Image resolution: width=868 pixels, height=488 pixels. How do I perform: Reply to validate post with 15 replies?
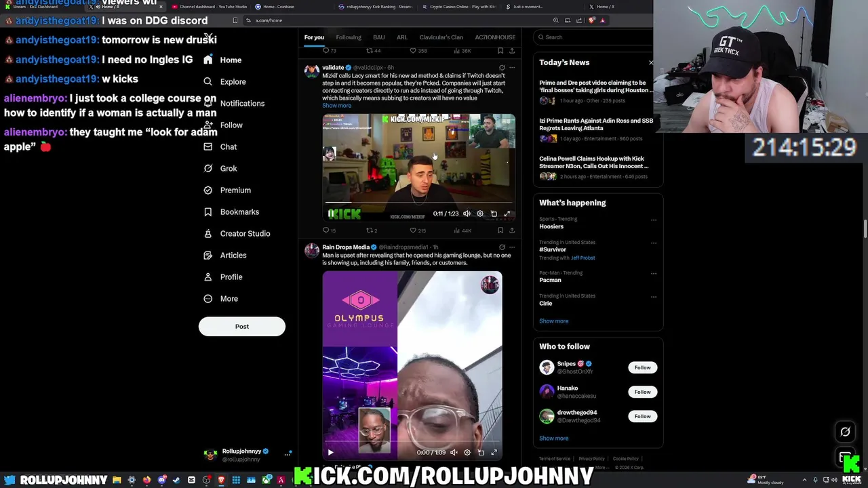click(329, 230)
